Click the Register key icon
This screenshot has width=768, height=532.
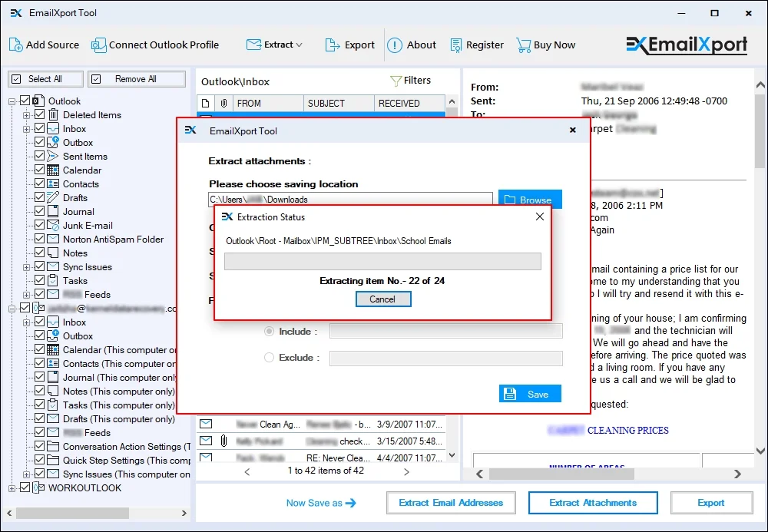[454, 45]
